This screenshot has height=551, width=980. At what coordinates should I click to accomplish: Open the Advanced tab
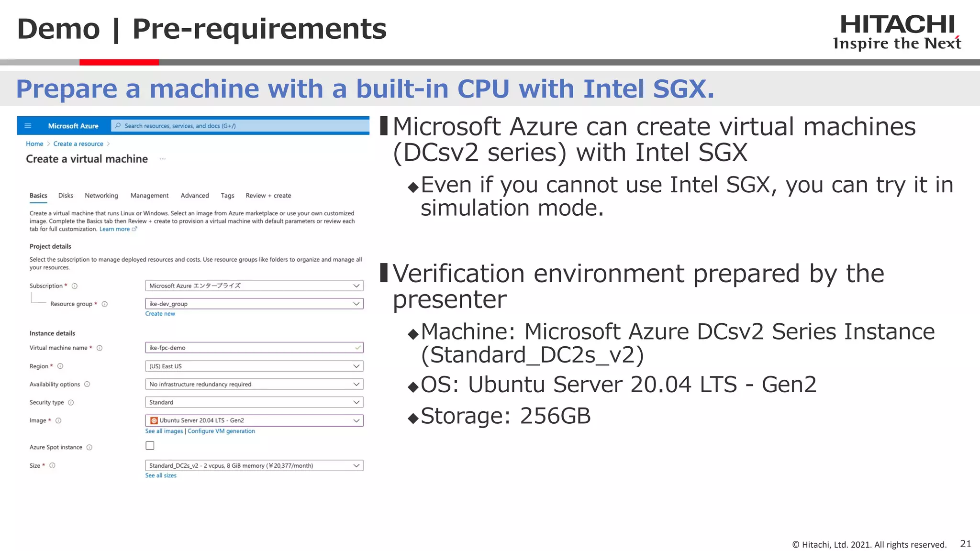click(195, 196)
